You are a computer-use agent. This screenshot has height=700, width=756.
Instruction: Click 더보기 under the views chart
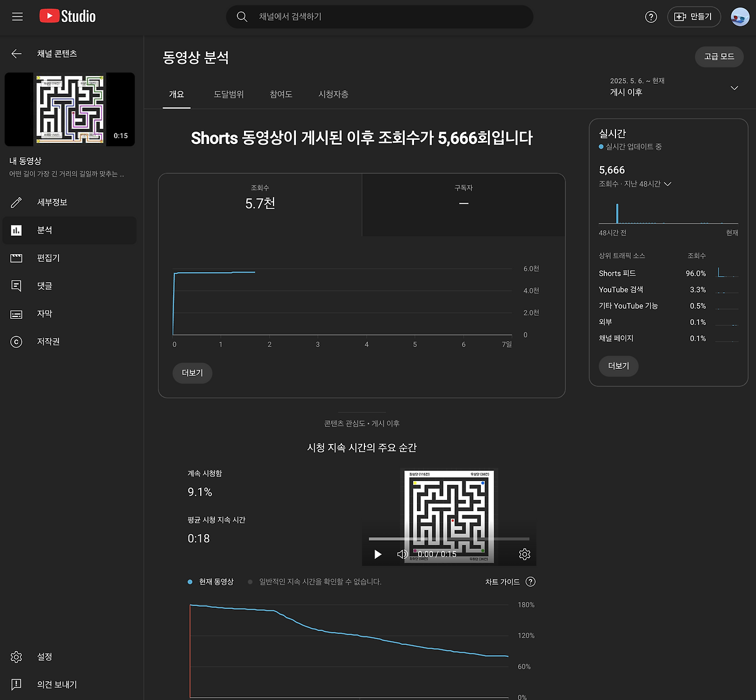pyautogui.click(x=192, y=372)
